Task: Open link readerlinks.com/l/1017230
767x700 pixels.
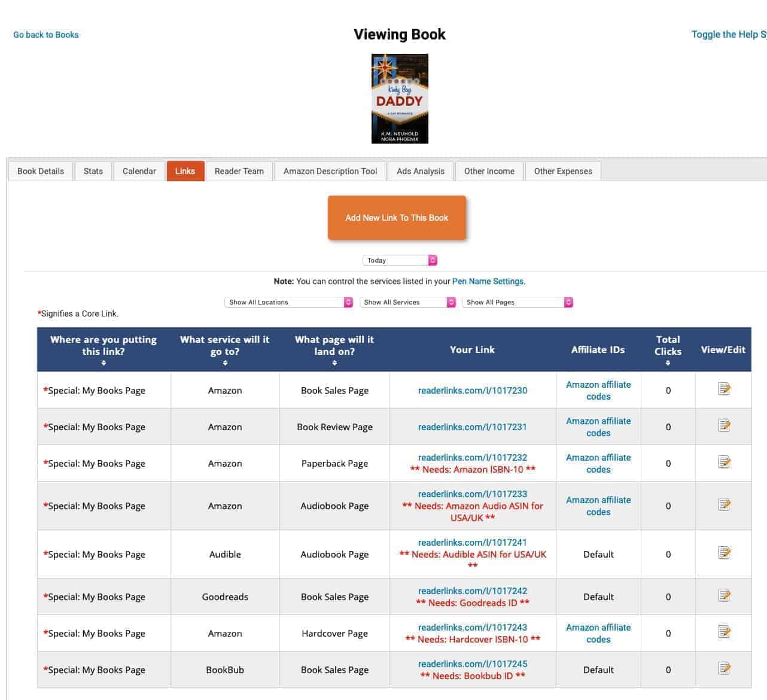Action: click(x=473, y=391)
